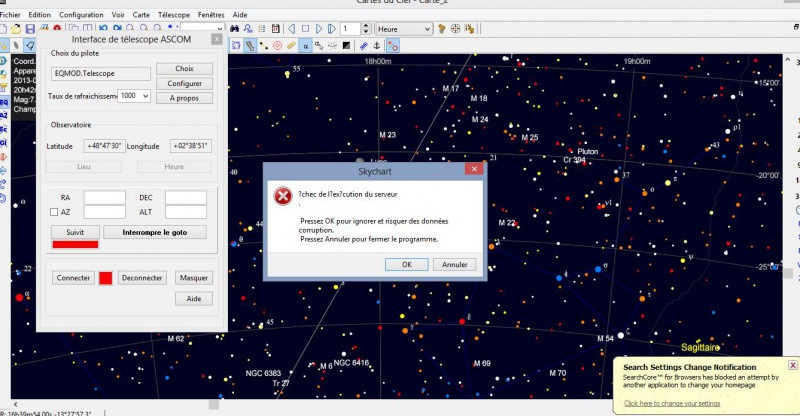This screenshot has width=800, height=416.
Task: Open the Carte menu
Action: pyautogui.click(x=141, y=15)
